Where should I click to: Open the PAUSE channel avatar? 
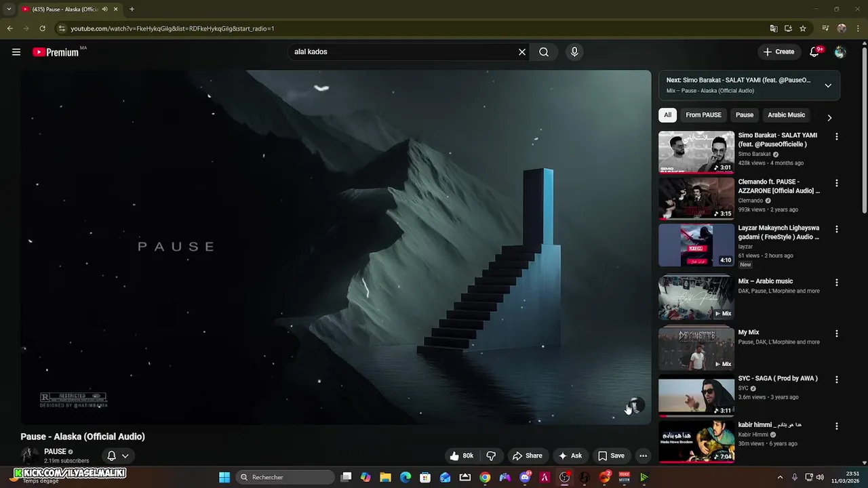[29, 456]
